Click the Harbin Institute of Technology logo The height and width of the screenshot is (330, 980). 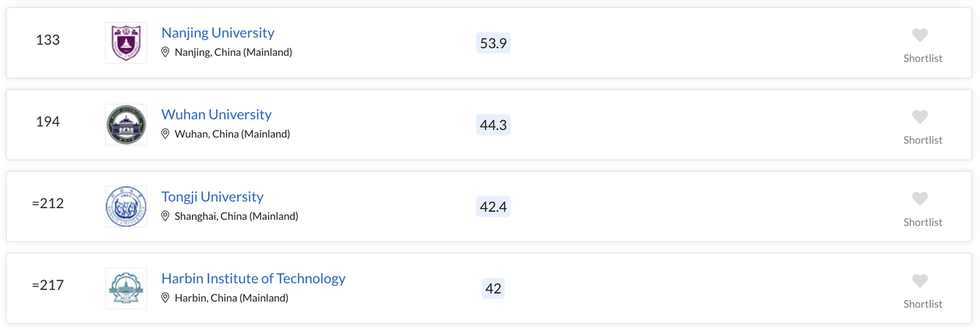pyautogui.click(x=126, y=288)
